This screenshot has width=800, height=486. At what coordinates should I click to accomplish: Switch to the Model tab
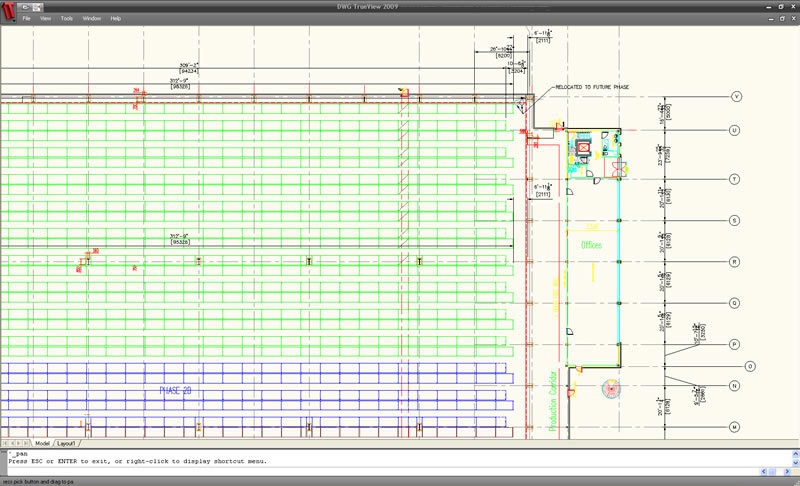(x=42, y=442)
